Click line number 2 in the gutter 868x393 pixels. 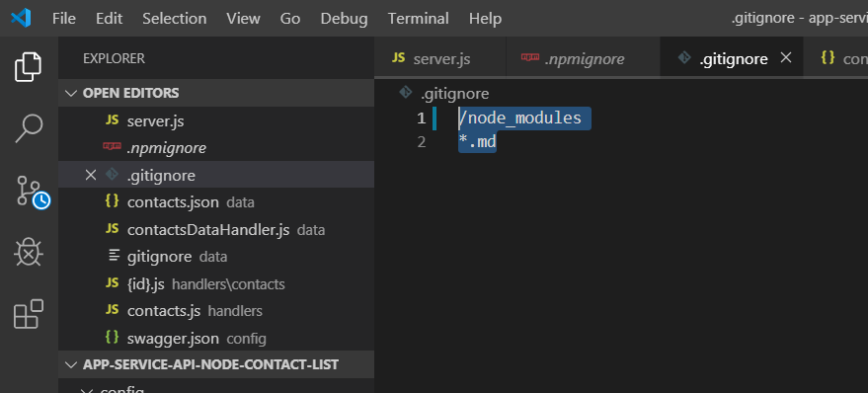(422, 142)
